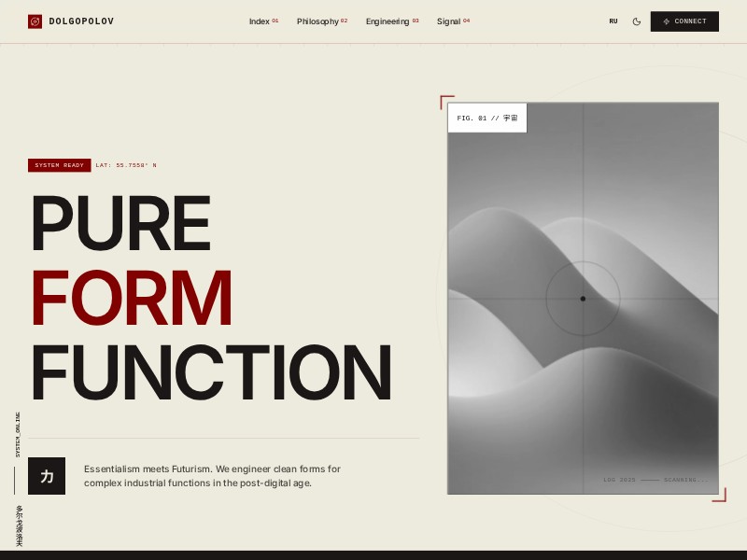Click the SCANNING... status text
The width and height of the screenshot is (747, 560).
click(x=684, y=478)
